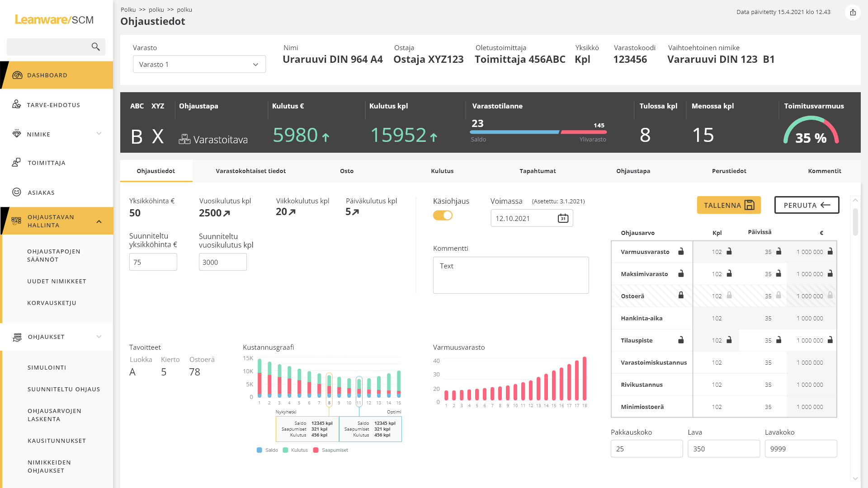Switch to the Perustiedot tab
This screenshot has height=488, width=868.
click(x=729, y=171)
